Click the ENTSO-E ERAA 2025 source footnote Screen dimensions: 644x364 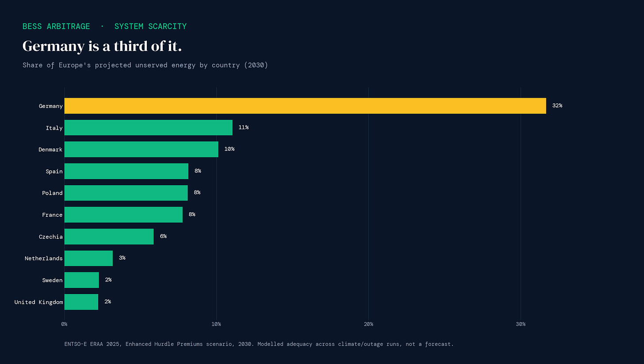pos(259,344)
